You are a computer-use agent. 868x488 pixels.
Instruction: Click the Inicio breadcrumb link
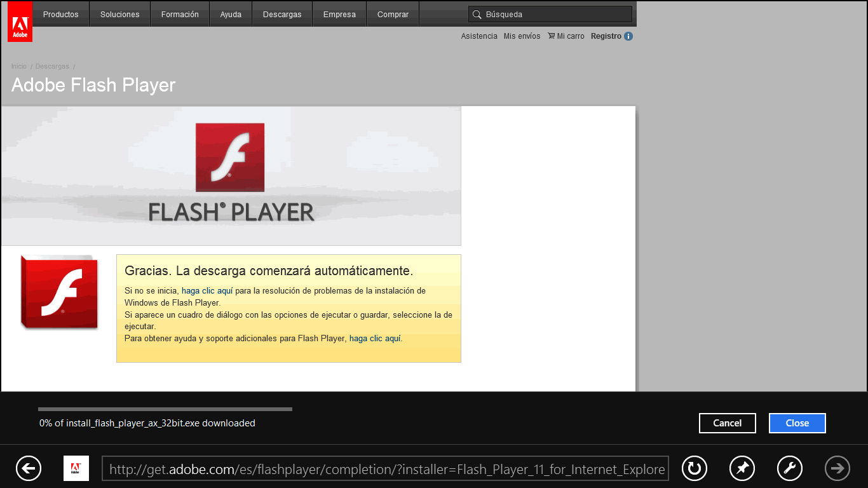tap(19, 66)
